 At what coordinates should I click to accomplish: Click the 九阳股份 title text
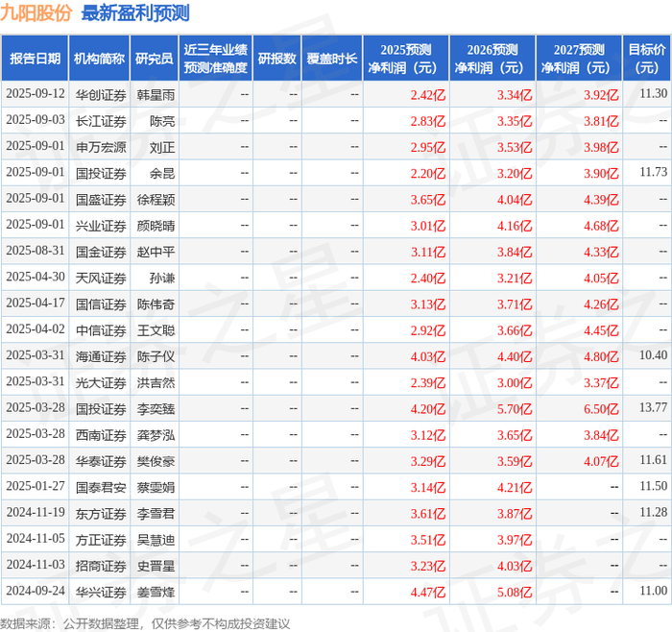click(36, 13)
